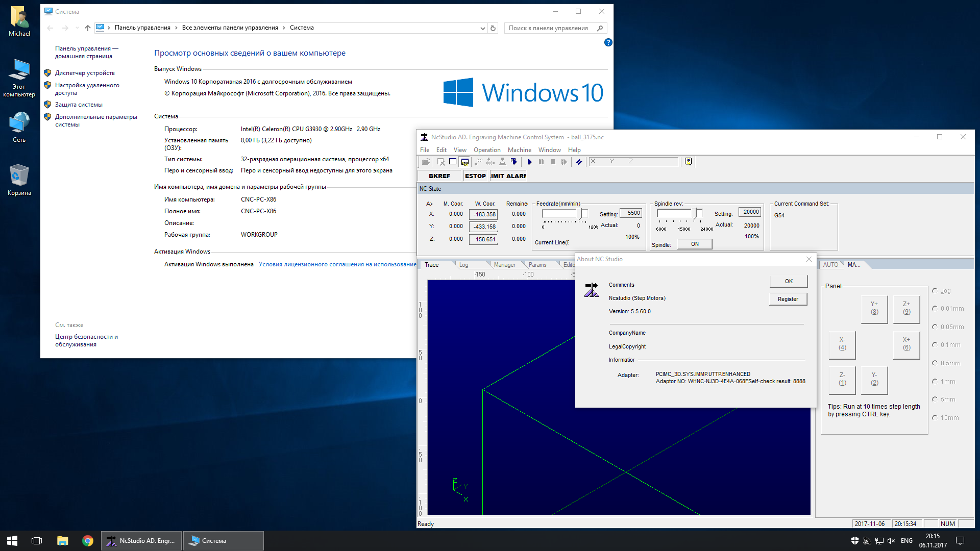
Task: Open Chrome from the taskbar
Action: [88, 541]
